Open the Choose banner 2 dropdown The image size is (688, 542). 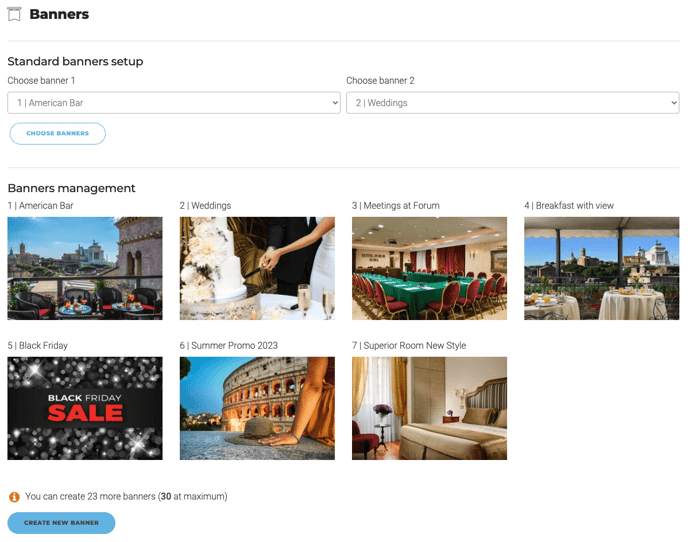(512, 103)
